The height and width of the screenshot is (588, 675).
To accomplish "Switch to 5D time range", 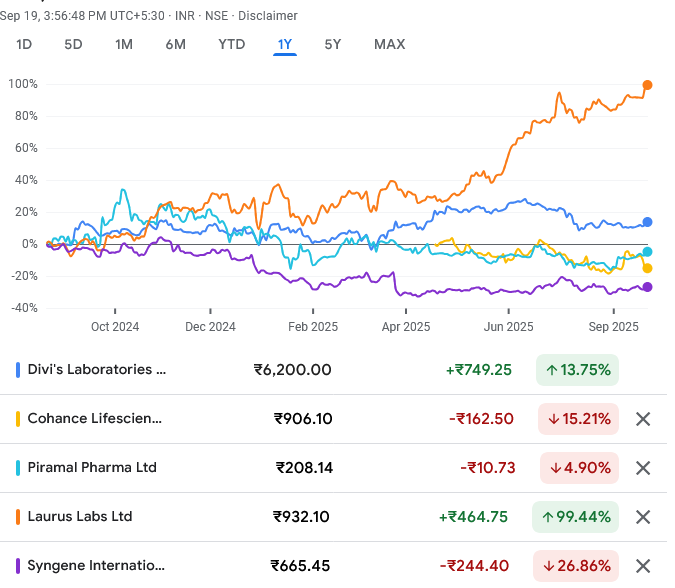I will (74, 44).
